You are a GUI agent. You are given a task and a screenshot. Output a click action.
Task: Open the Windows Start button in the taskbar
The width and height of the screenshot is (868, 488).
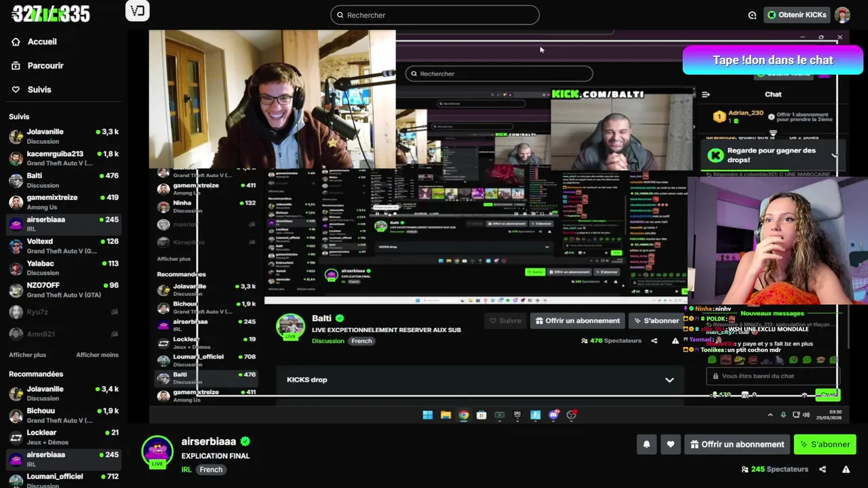[x=427, y=415]
